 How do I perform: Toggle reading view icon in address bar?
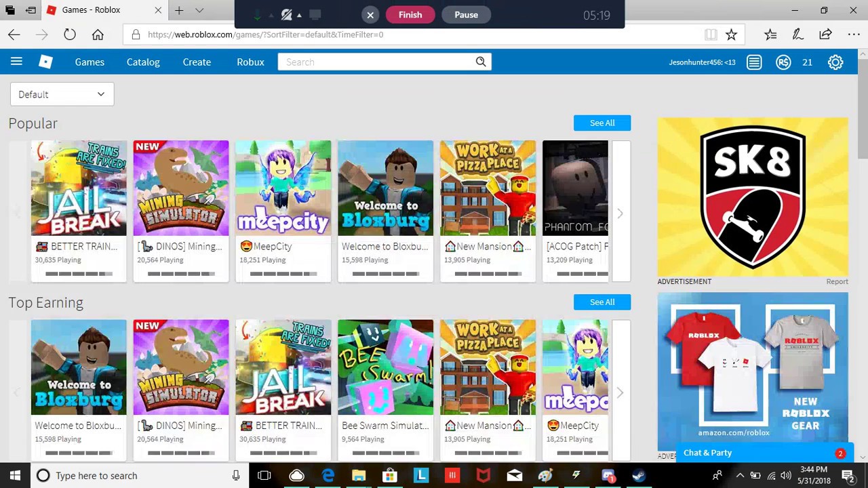[711, 35]
